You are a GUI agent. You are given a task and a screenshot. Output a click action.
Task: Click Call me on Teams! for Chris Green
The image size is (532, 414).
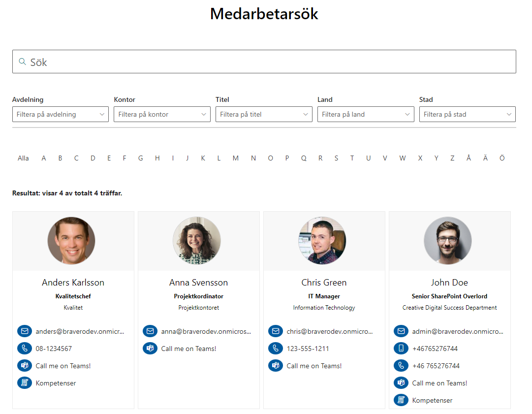(314, 366)
